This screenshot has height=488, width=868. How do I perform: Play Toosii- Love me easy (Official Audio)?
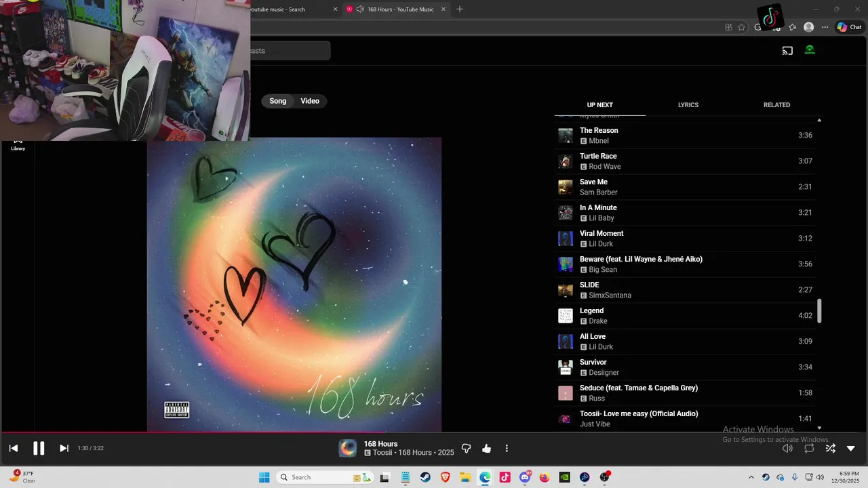[x=685, y=419]
